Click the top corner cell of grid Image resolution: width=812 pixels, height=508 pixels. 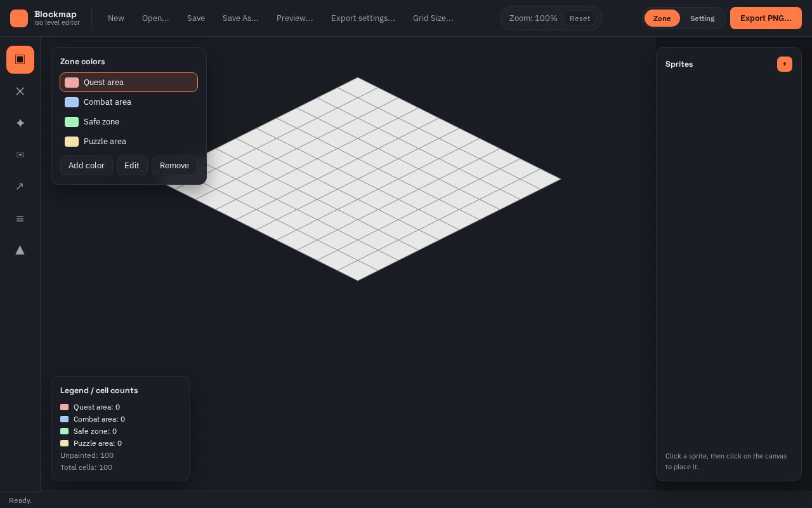pos(358,88)
